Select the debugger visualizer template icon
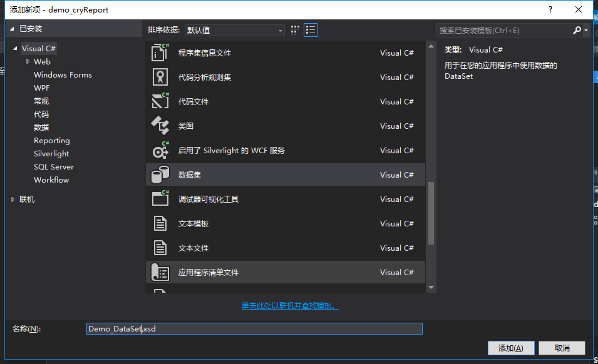Viewport: 598px width, 364px height. pos(160,199)
